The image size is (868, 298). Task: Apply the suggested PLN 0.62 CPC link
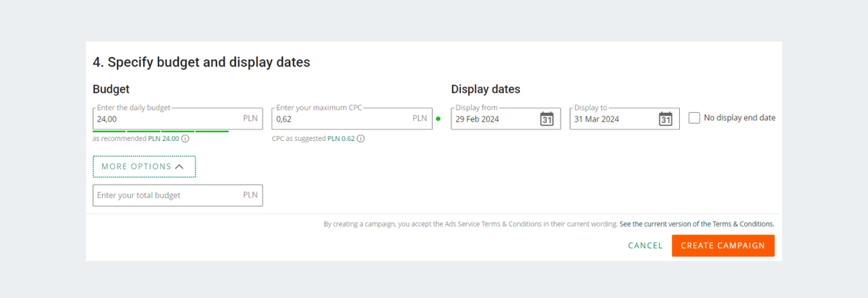click(x=341, y=138)
